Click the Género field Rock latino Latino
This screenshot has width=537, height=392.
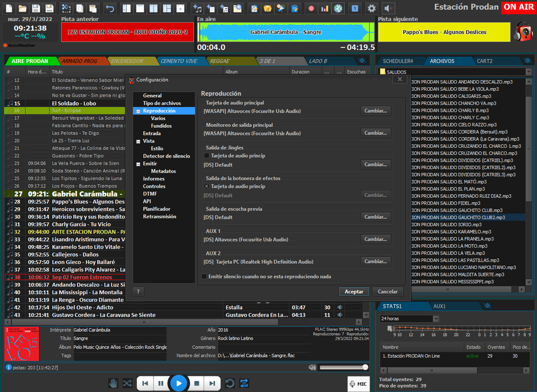click(264, 339)
